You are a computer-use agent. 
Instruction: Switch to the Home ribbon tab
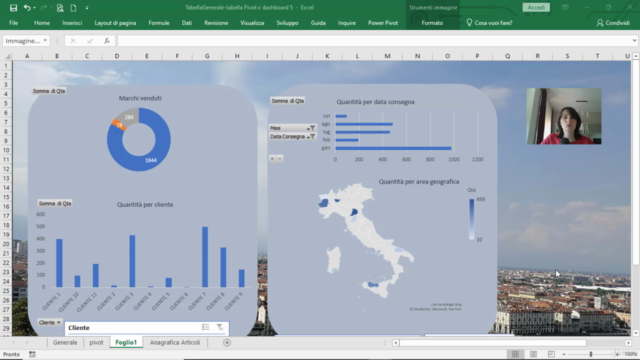[42, 23]
